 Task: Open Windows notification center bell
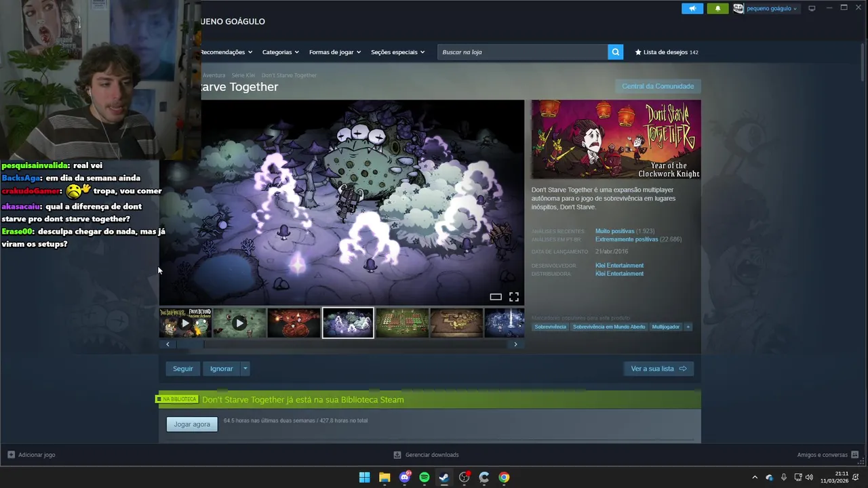(856, 477)
